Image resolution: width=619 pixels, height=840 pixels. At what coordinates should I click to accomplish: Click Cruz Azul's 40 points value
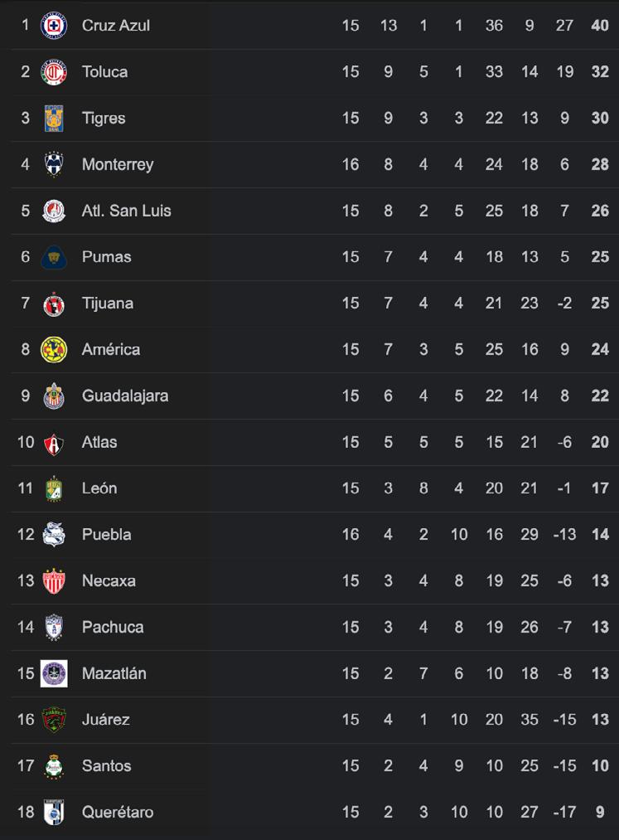[x=600, y=26]
